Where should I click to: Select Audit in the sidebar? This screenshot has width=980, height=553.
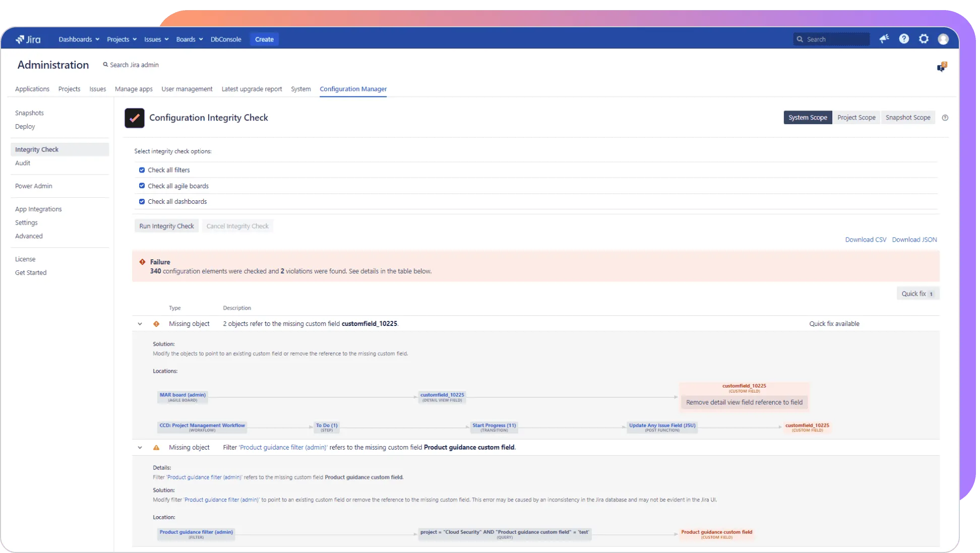point(23,163)
